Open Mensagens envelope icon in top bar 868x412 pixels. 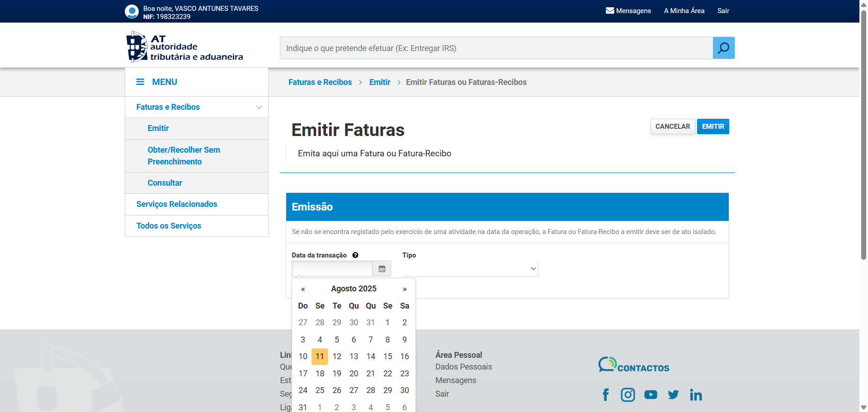[x=610, y=10]
